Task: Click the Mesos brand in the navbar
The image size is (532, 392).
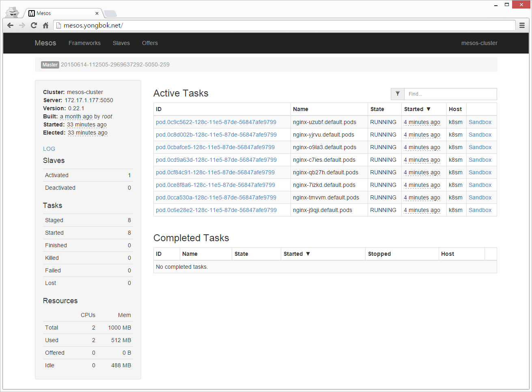Action: 45,43
